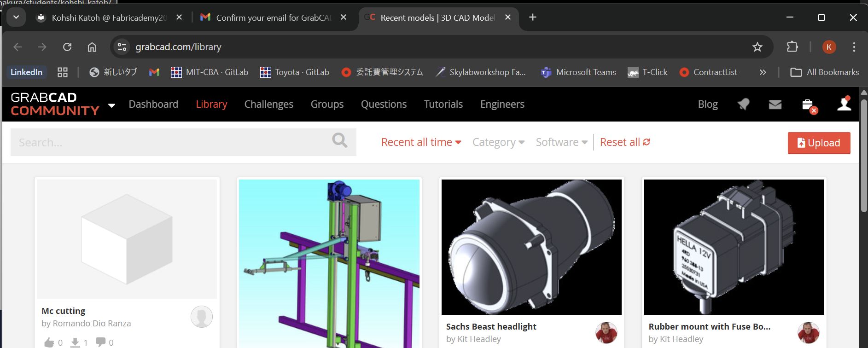Go back to previous page
The width and height of the screenshot is (868, 348).
click(x=17, y=47)
